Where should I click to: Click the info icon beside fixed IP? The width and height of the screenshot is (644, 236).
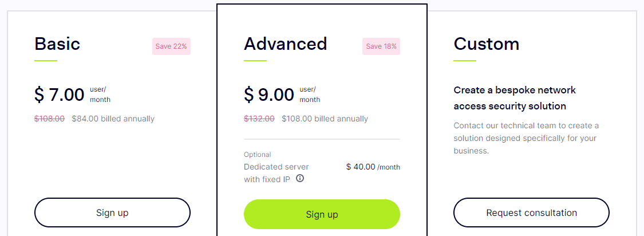point(300,179)
